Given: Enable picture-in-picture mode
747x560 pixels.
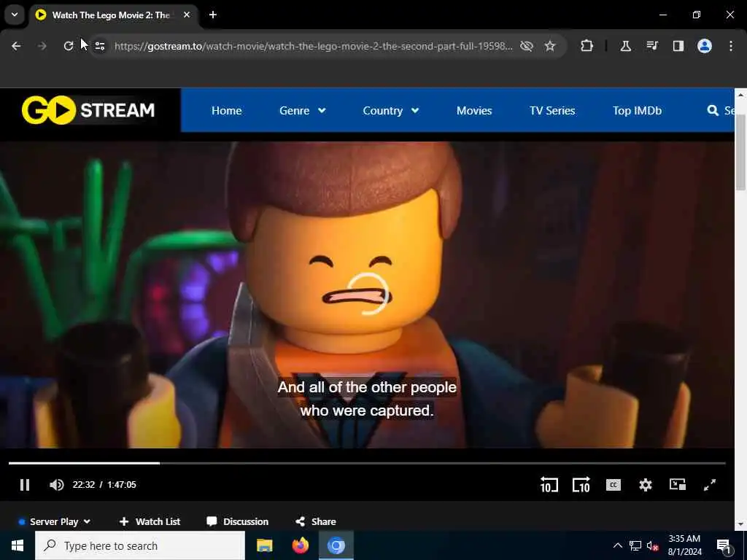Looking at the screenshot, I should click(x=678, y=485).
